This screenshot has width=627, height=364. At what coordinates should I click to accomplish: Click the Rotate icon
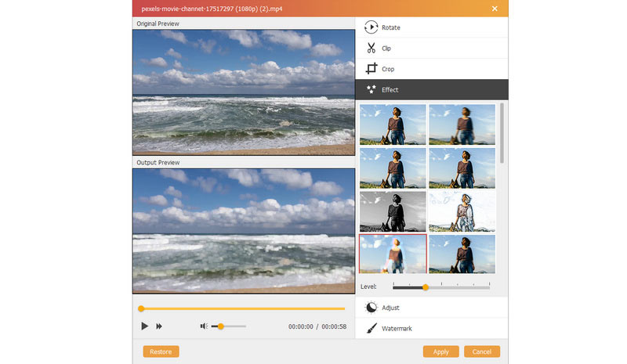(371, 27)
